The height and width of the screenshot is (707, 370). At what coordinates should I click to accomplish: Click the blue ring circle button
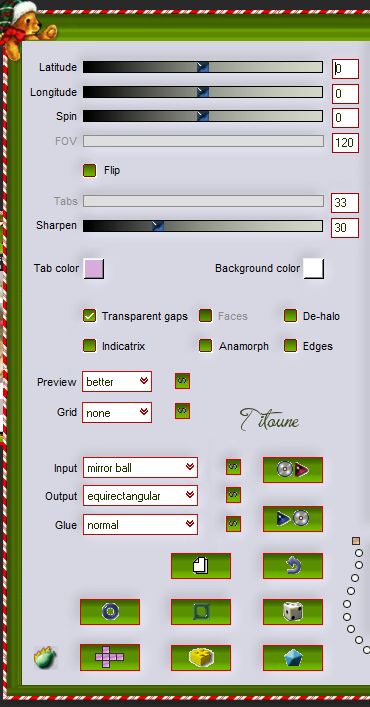click(x=110, y=612)
